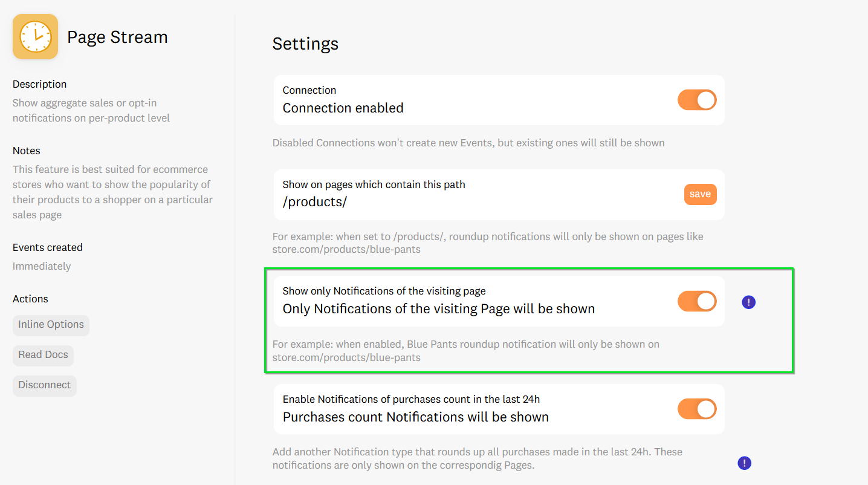Click the Page Stream title text
The width and height of the screenshot is (868, 485).
pos(117,37)
